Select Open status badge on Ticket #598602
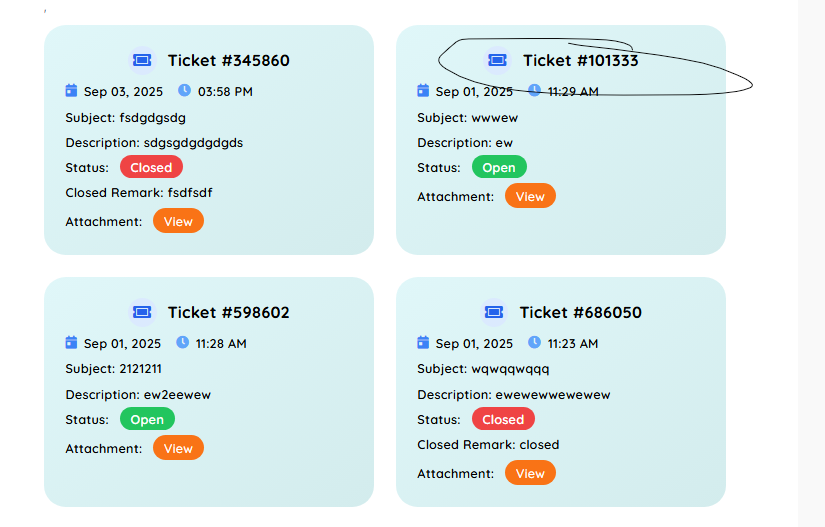This screenshot has height=527, width=825. click(x=147, y=419)
